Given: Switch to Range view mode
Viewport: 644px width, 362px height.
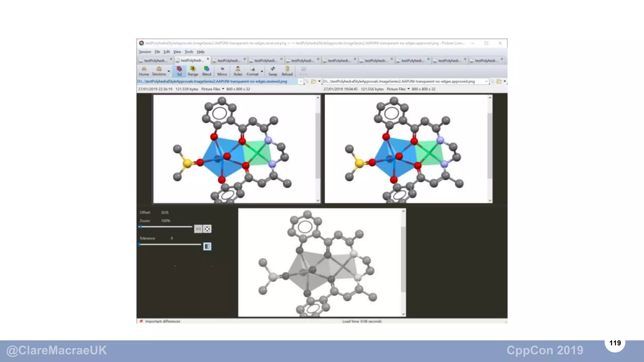Looking at the screenshot, I should pyautogui.click(x=193, y=71).
